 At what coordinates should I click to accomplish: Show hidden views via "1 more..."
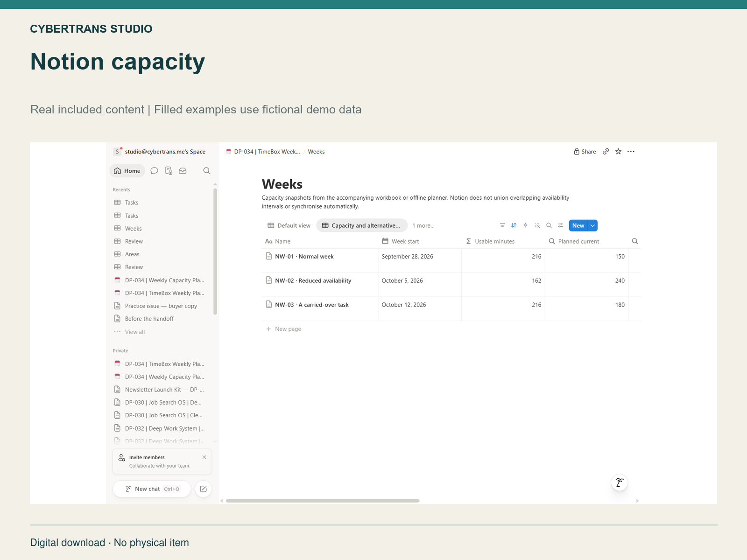[423, 226]
